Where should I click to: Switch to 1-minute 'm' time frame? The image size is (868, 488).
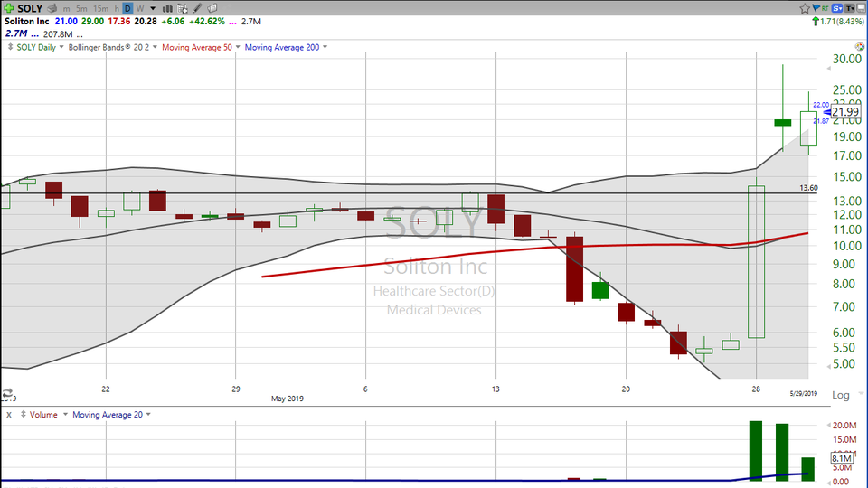click(66, 8)
